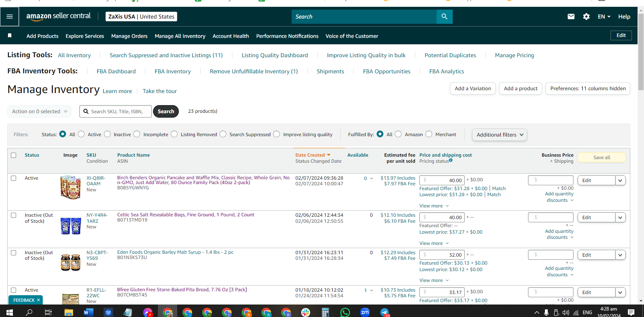Screen dimensions: 644x317
Task: Open Slack from the Windows taskbar
Action: pyautogui.click(x=306, y=312)
